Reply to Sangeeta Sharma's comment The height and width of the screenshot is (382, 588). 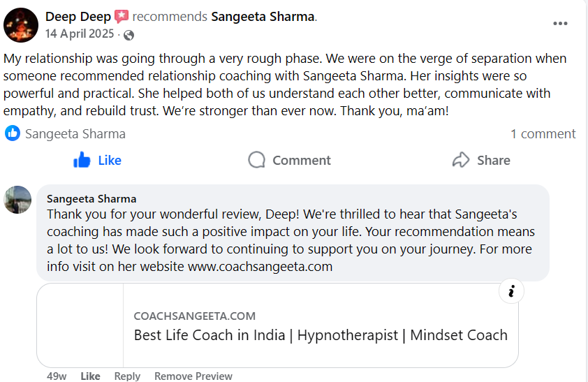[x=127, y=376]
